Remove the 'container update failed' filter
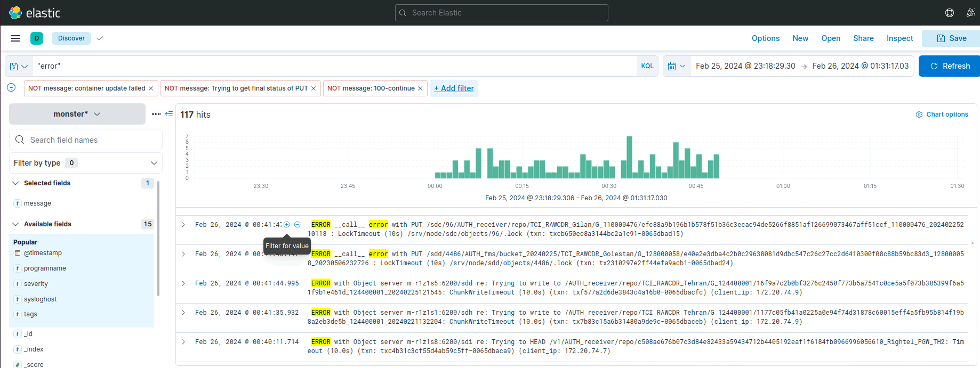Viewport: 980px width, 368px height. tap(151, 88)
